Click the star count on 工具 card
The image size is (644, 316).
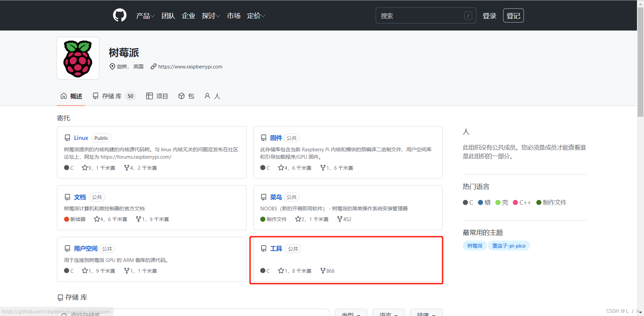(295, 271)
